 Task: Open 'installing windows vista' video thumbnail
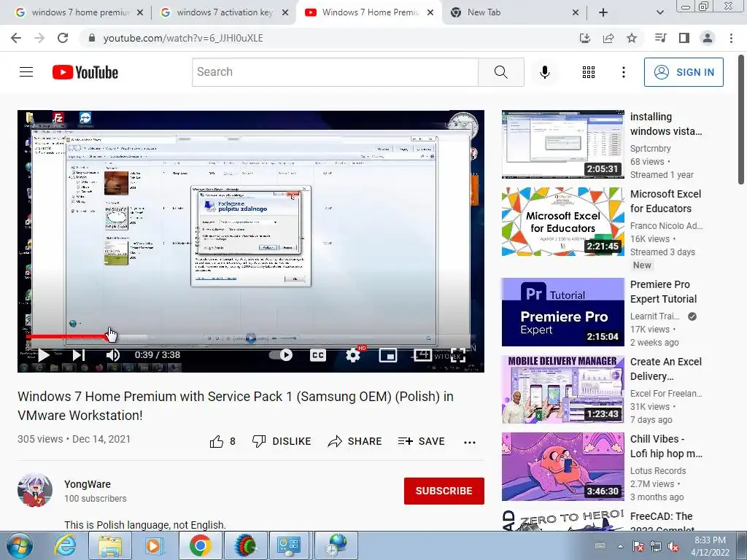click(x=562, y=144)
